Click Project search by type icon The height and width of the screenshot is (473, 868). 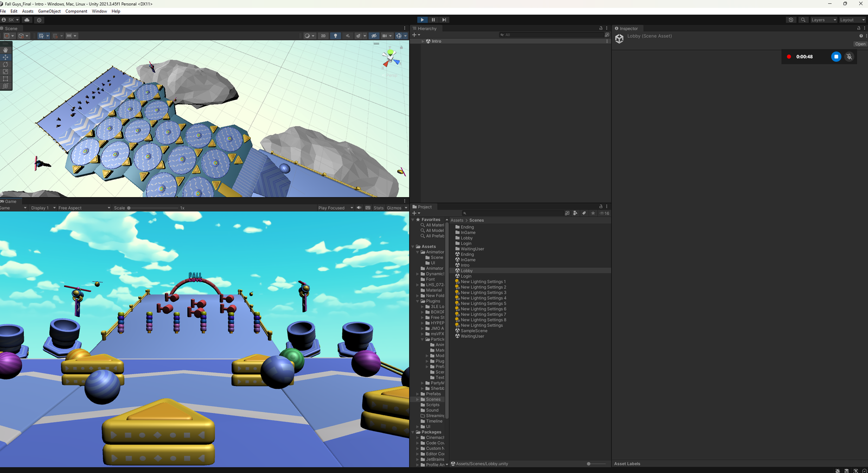[576, 213]
